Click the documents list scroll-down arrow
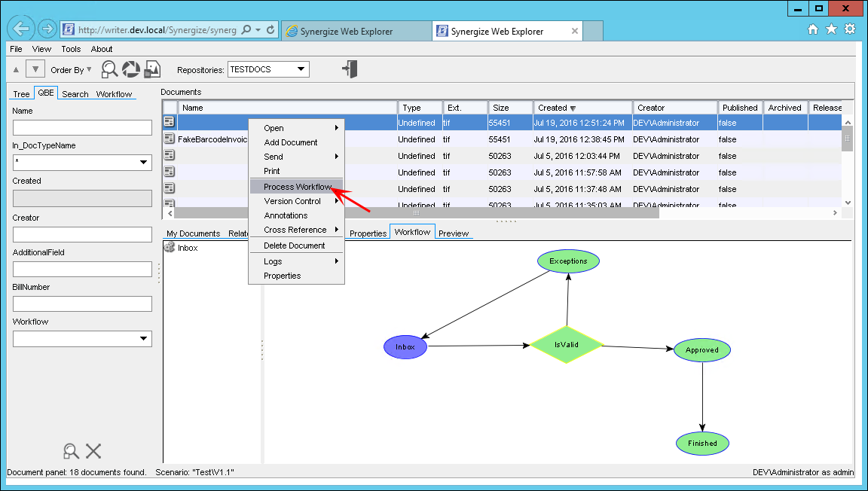 pos(848,203)
